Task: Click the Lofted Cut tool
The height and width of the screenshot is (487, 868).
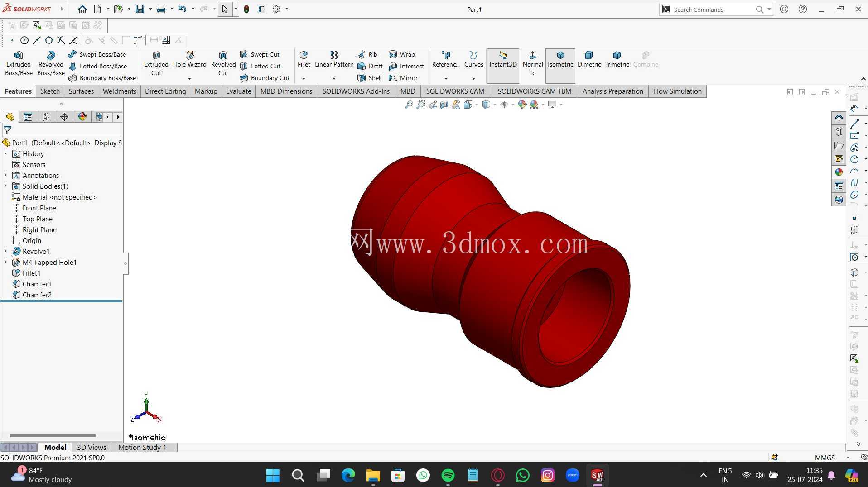Action: coord(260,66)
